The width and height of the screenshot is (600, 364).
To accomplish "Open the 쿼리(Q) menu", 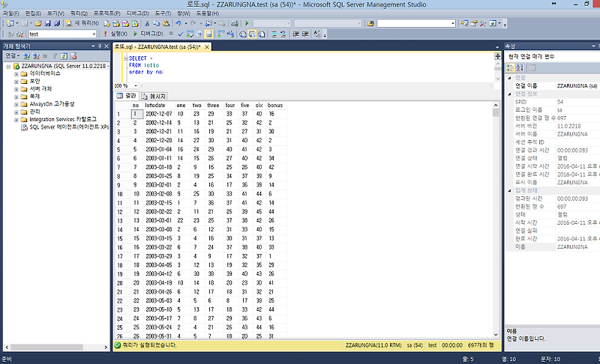I will point(79,13).
